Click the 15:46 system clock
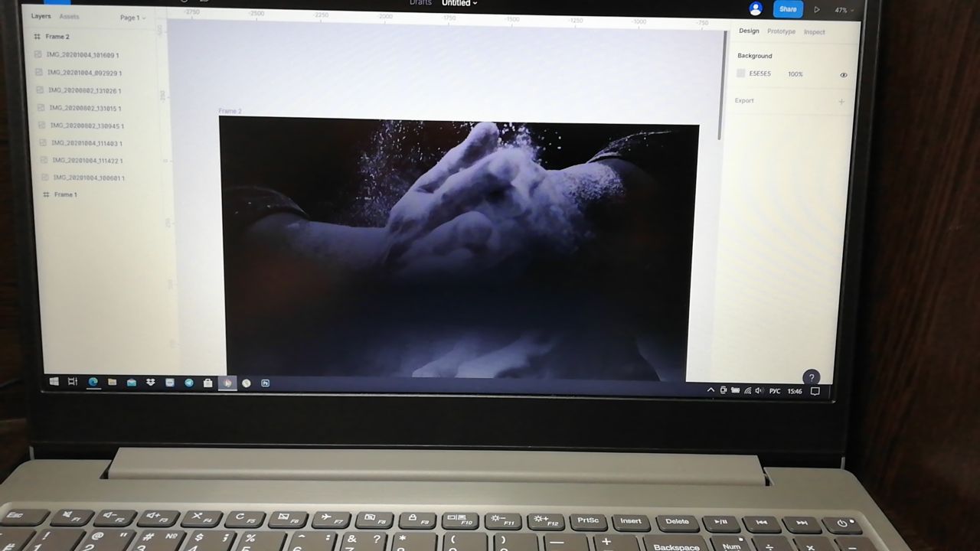 [795, 391]
